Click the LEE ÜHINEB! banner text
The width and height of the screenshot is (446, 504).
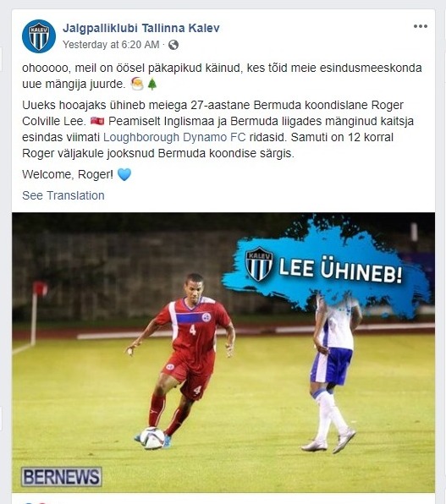(x=340, y=271)
